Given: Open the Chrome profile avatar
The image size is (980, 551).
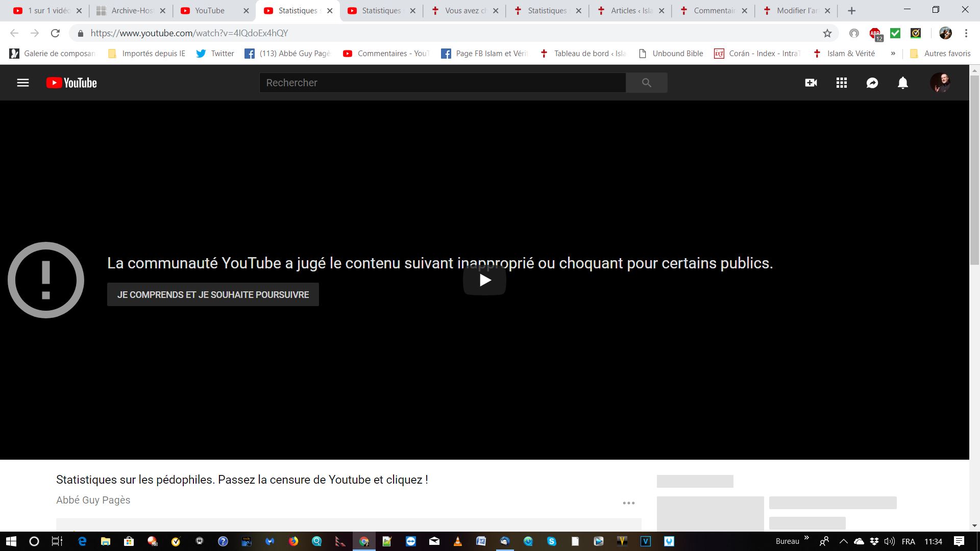Looking at the screenshot, I should point(945,33).
